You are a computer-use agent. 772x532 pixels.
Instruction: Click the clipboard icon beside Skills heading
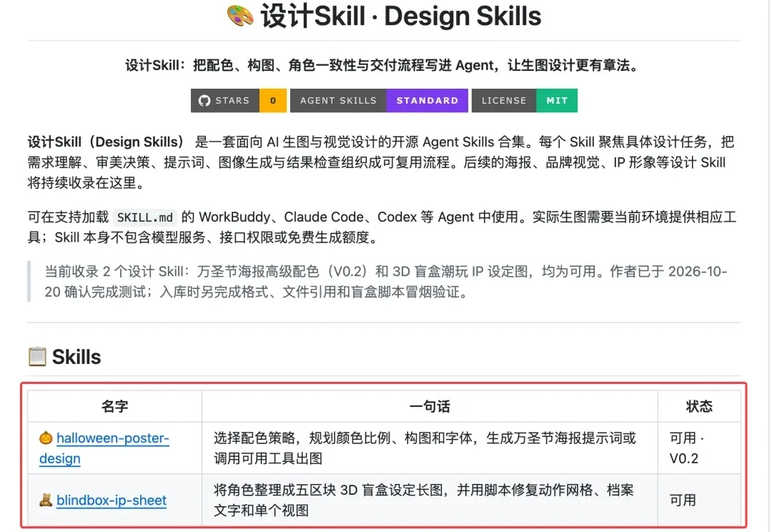click(37, 357)
